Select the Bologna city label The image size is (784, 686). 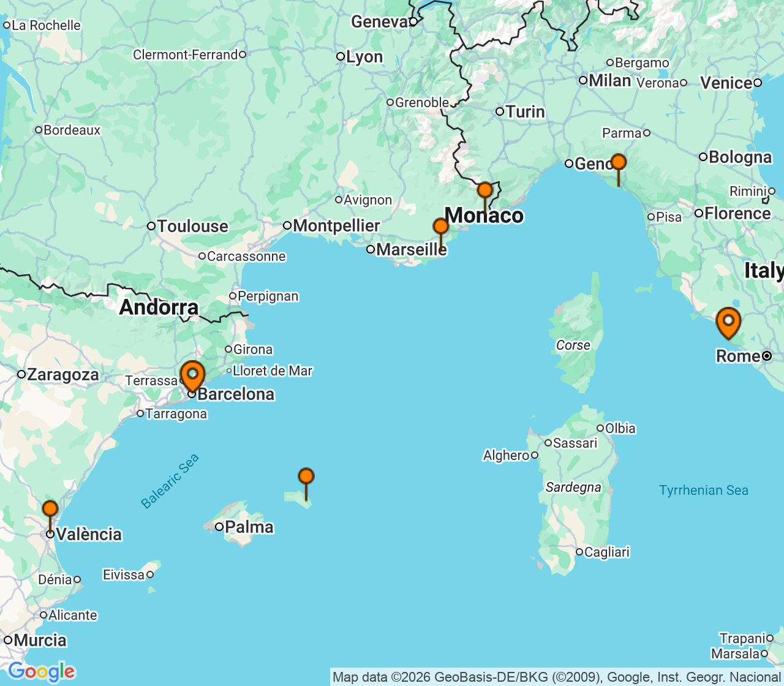pyautogui.click(x=740, y=157)
